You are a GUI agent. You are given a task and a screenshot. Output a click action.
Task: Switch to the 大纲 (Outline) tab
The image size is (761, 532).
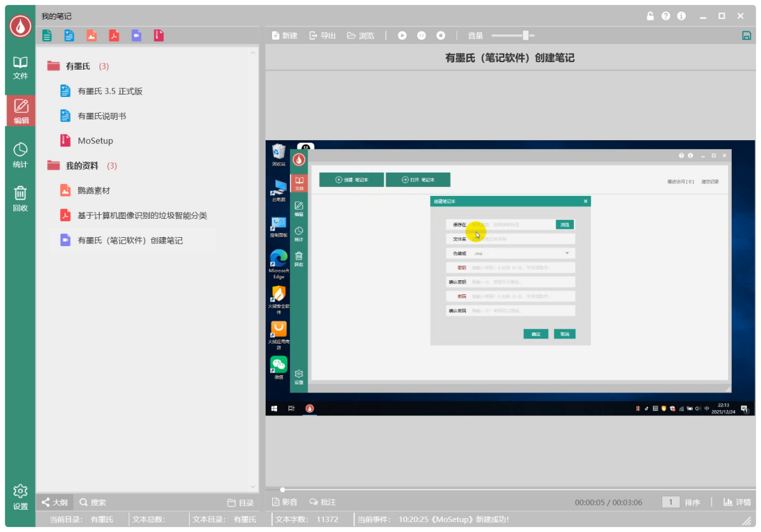coord(55,502)
